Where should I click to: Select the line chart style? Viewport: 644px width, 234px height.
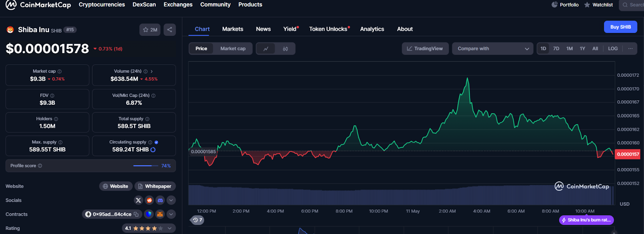tap(266, 49)
